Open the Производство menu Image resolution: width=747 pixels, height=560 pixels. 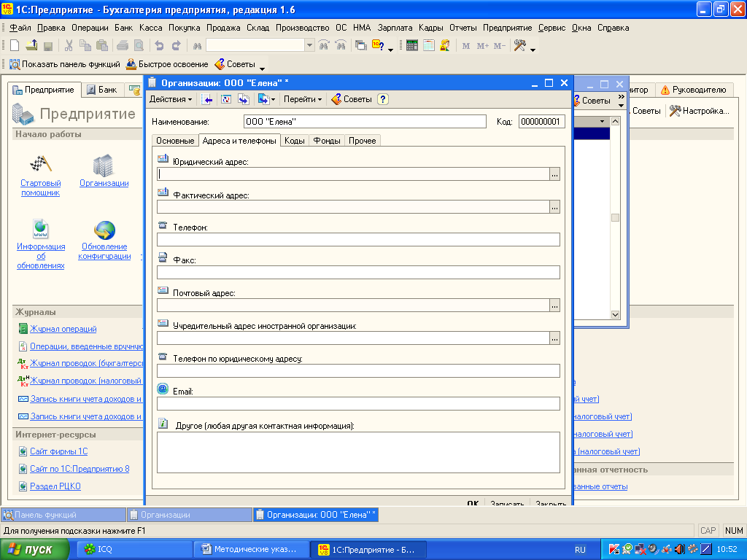(x=303, y=28)
